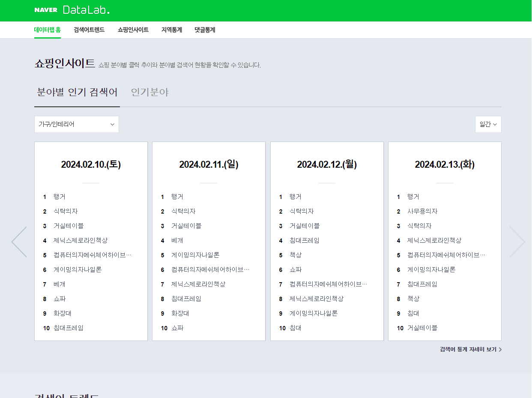Click the 2024.02.10.(토) date heading
This screenshot has width=532, height=398.
tap(91, 165)
